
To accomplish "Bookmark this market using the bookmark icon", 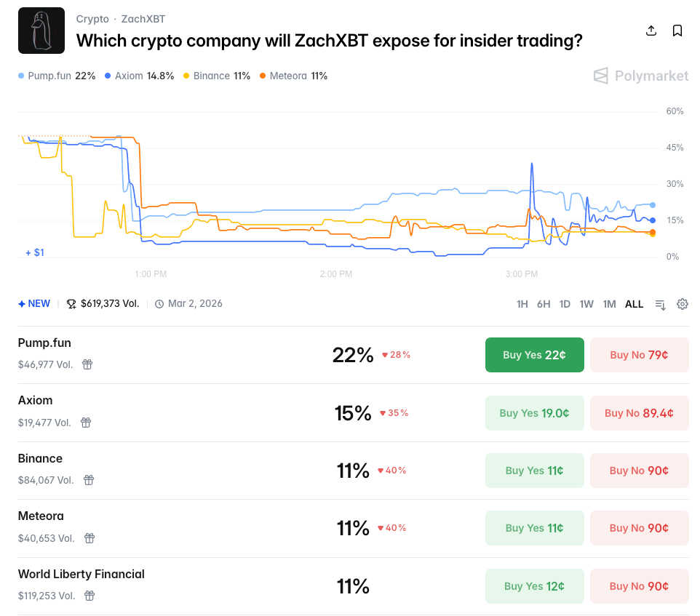I will click(677, 31).
